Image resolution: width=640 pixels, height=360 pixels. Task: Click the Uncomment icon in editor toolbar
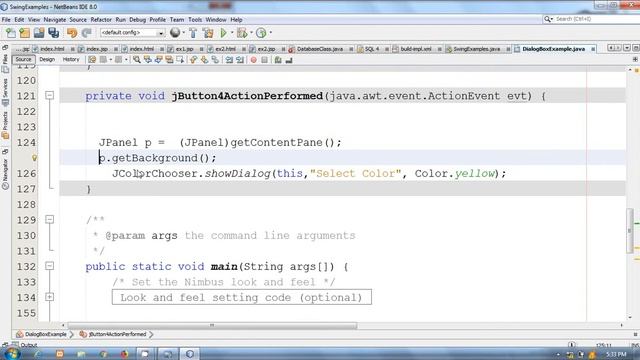point(289,60)
